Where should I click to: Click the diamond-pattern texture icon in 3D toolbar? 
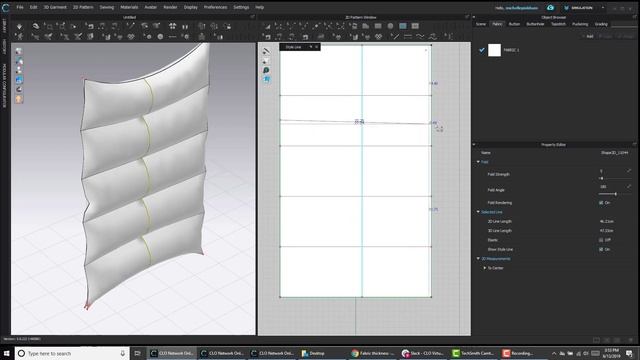tap(131, 37)
